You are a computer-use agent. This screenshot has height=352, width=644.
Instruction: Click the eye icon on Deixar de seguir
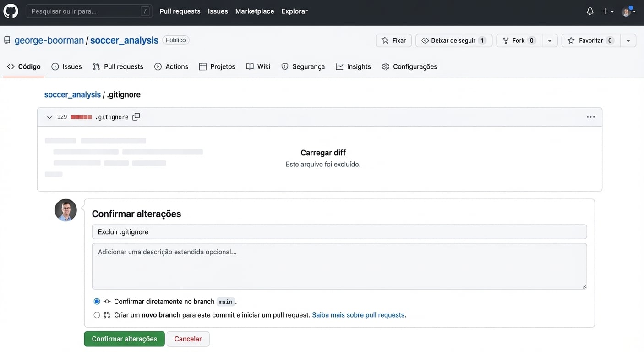point(426,40)
